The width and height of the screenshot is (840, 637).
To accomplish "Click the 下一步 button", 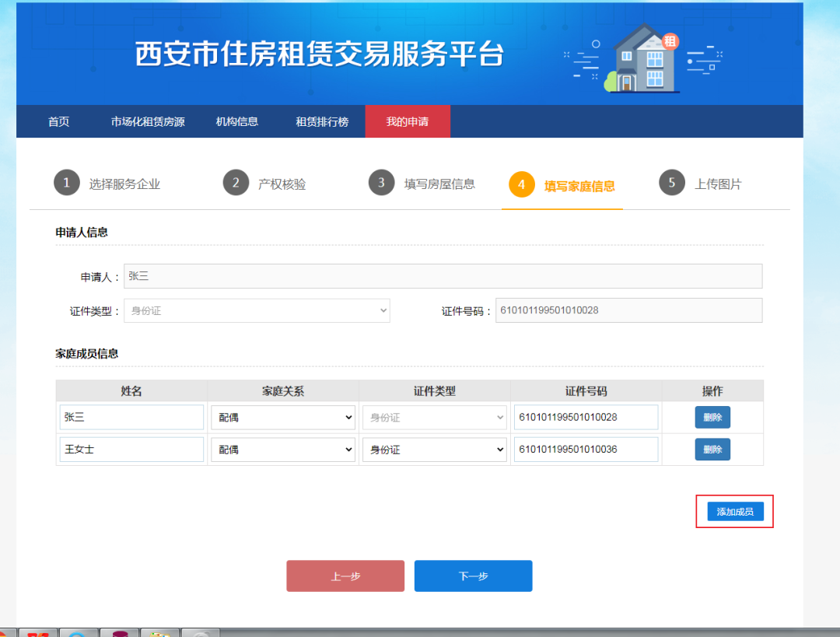I will click(473, 576).
